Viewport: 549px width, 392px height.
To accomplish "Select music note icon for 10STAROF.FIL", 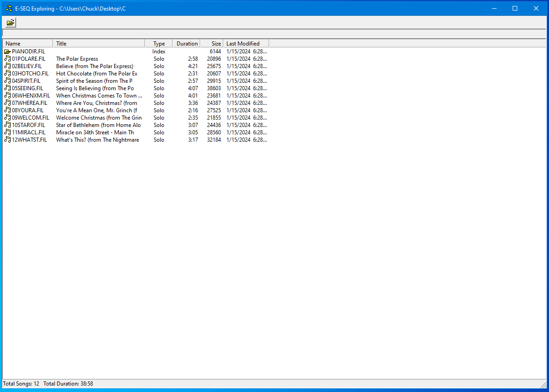I will [x=7, y=125].
